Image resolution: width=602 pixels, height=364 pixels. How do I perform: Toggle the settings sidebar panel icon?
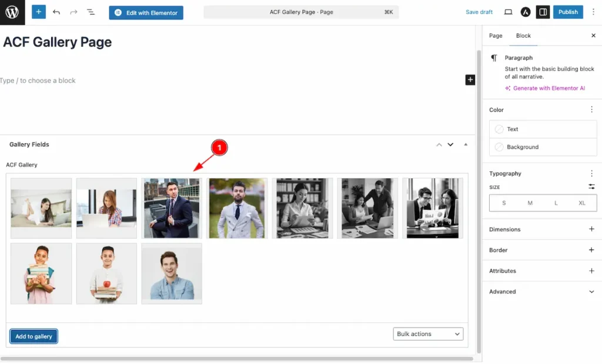click(543, 12)
